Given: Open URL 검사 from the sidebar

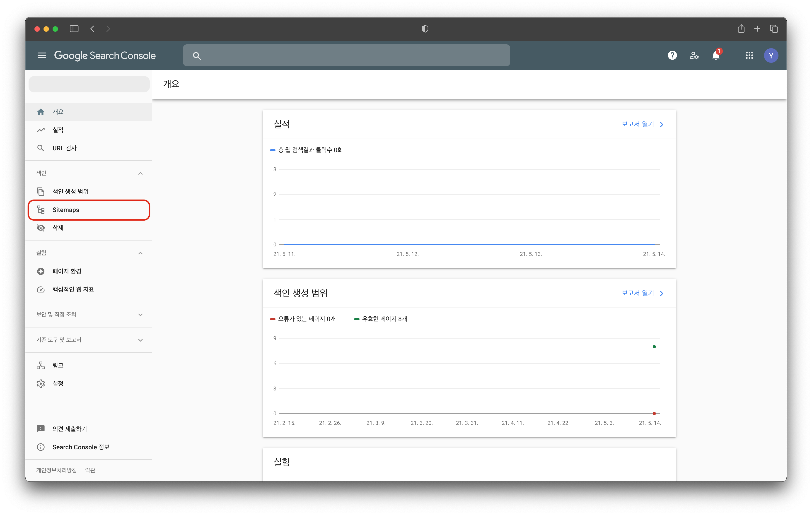Looking at the screenshot, I should click(89, 148).
